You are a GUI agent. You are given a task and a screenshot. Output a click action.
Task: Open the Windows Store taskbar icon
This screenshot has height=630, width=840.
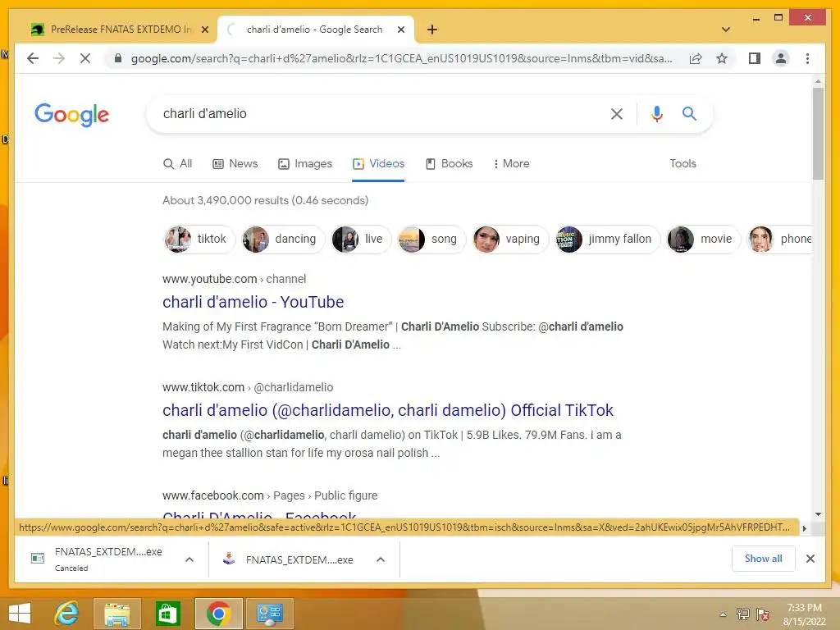167,614
